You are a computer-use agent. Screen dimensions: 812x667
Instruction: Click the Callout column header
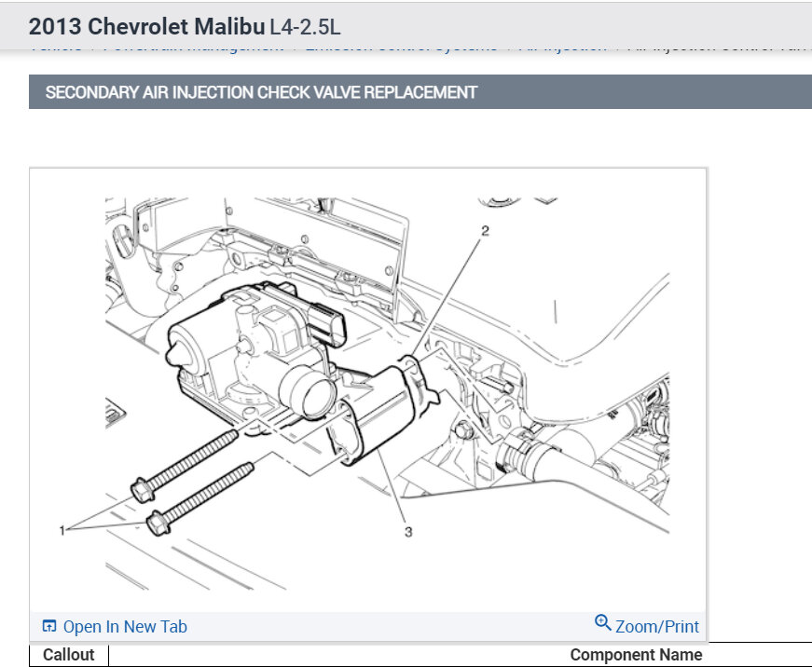[69, 655]
